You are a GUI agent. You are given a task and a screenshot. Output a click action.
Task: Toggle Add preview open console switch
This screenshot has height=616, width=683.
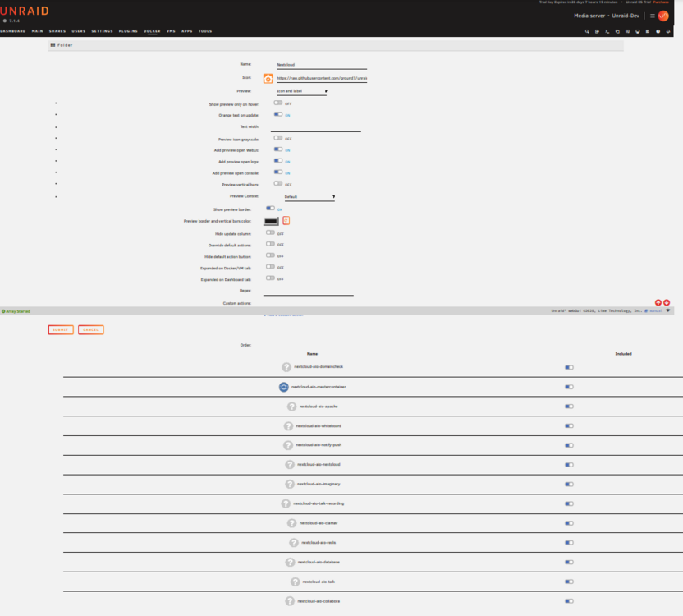(x=278, y=172)
